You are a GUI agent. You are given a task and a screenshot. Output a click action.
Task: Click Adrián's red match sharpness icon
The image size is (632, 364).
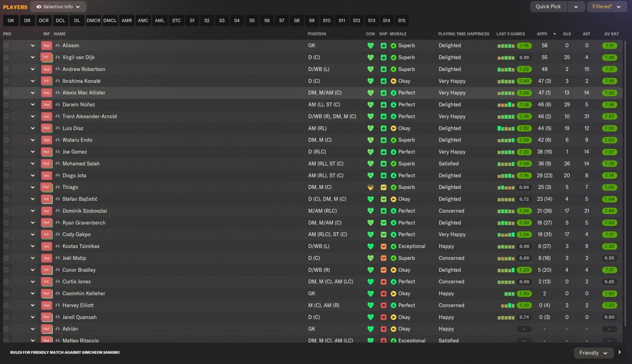coord(384,329)
